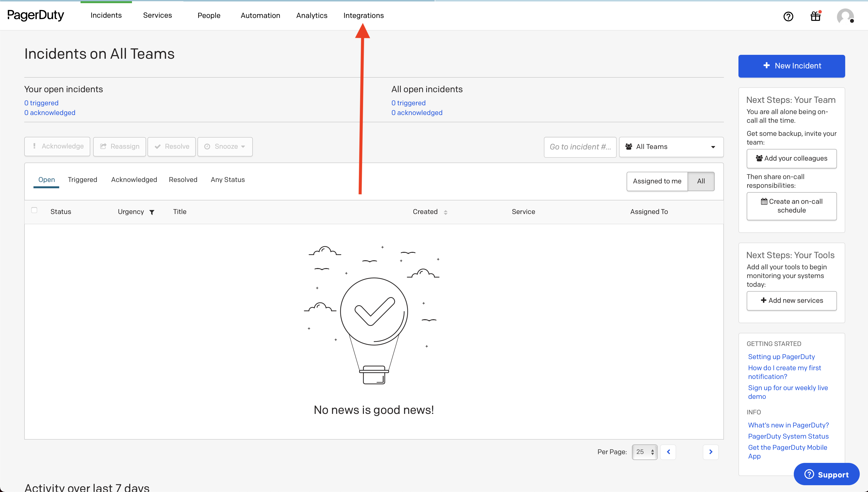This screenshot has height=492, width=868.
Task: Click Add your colleagues
Action: pos(792,158)
